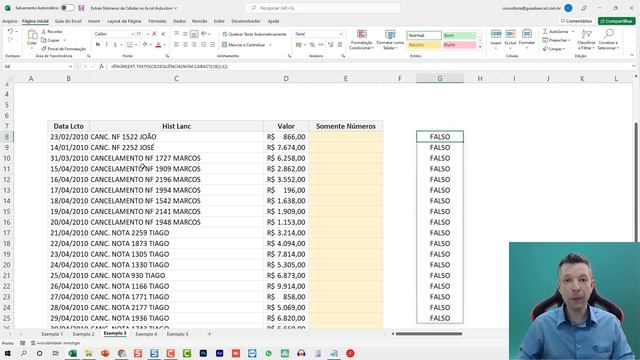Click the Comentários button

[576, 21]
